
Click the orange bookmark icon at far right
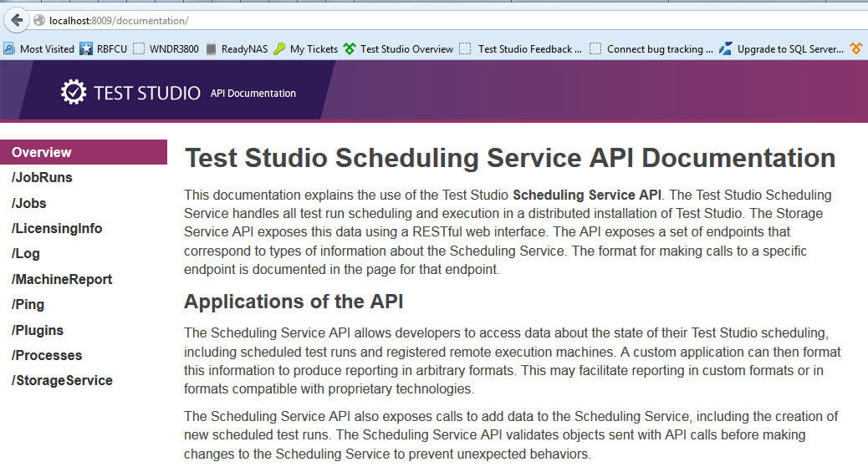pos(856,48)
